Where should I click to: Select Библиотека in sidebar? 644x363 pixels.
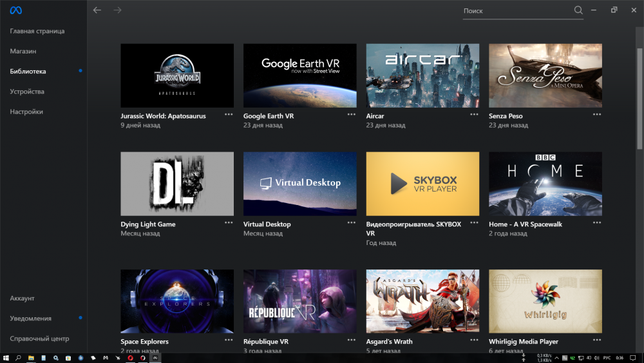click(28, 72)
